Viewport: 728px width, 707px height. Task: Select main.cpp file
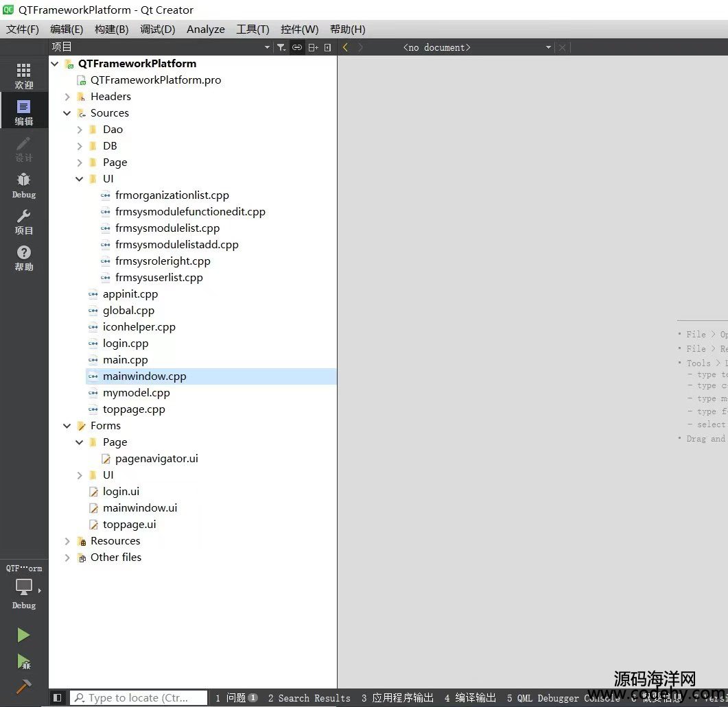[126, 360]
